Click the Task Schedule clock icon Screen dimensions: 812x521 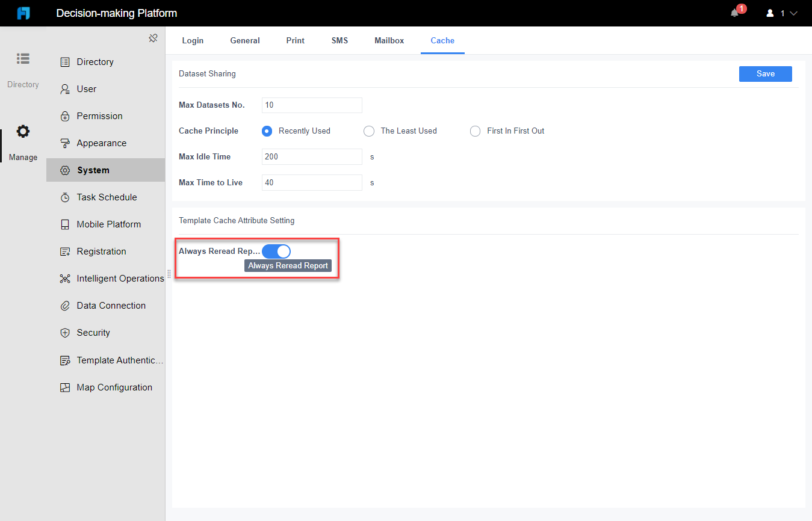[x=65, y=197]
